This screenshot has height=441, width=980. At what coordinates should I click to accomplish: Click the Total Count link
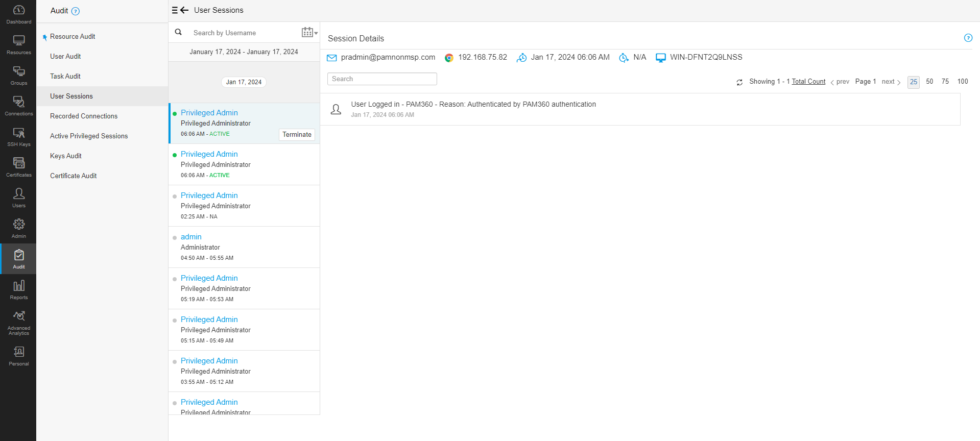coord(808,82)
